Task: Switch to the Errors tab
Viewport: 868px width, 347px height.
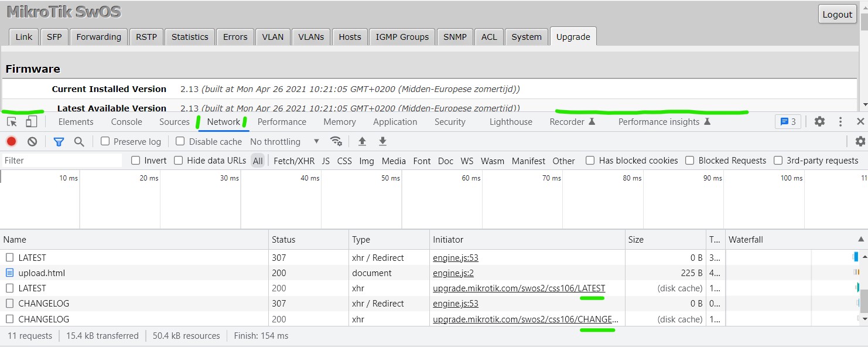Action: pos(235,37)
